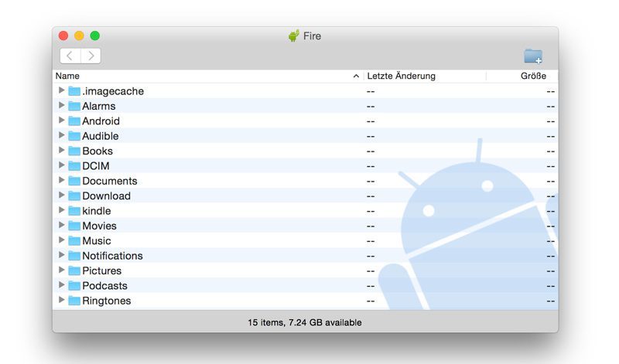The height and width of the screenshot is (364, 619).
Task: Select the Ringtones folder name
Action: [x=107, y=301]
